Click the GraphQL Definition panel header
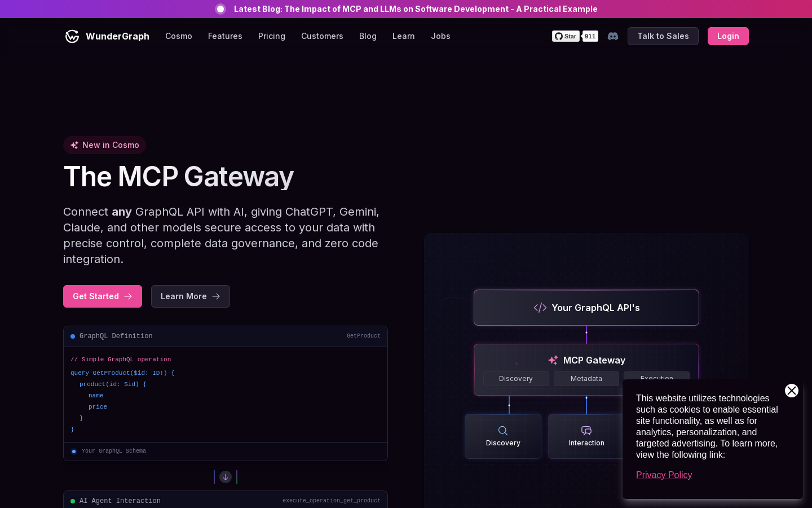Image resolution: width=812 pixels, height=508 pixels. (x=226, y=336)
